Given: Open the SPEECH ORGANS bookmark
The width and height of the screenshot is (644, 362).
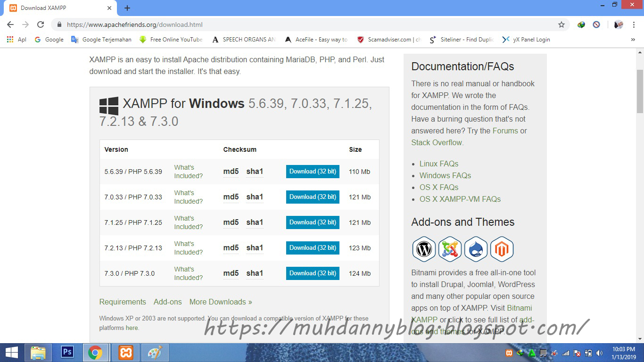Looking at the screenshot, I should click(244, 40).
